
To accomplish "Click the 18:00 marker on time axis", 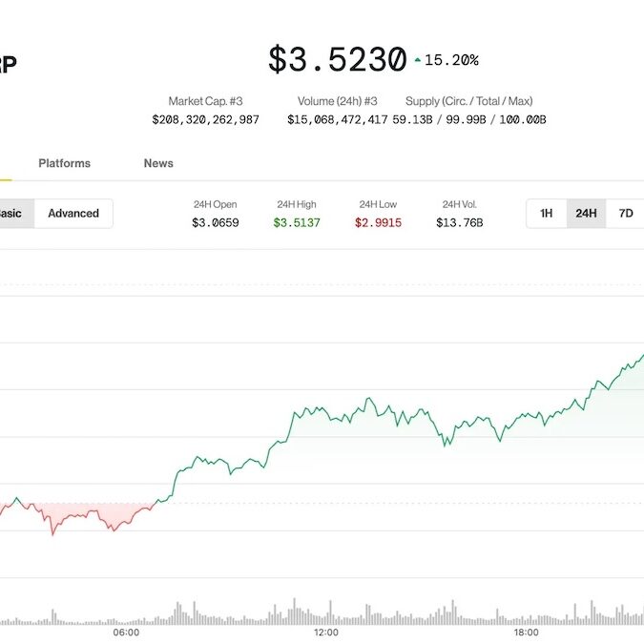I will (x=526, y=633).
